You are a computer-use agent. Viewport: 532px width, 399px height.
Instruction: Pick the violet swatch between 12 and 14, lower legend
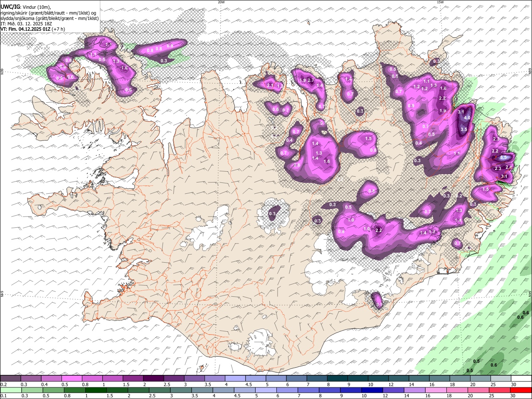[x=394, y=390]
